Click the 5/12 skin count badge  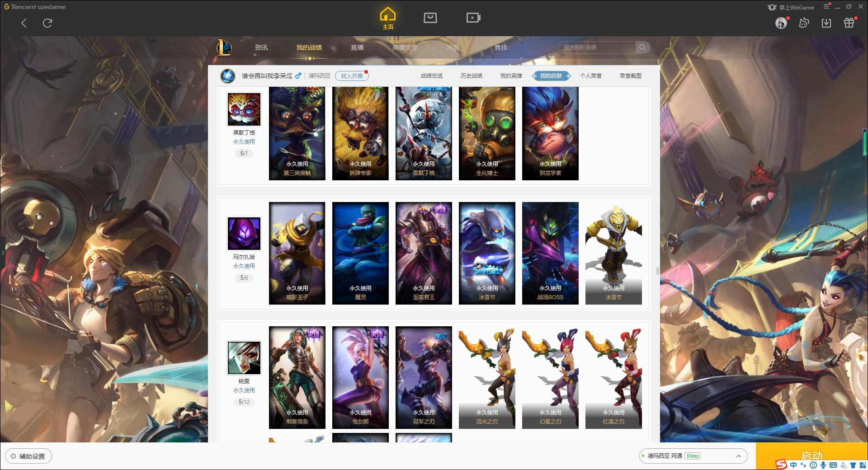point(244,402)
